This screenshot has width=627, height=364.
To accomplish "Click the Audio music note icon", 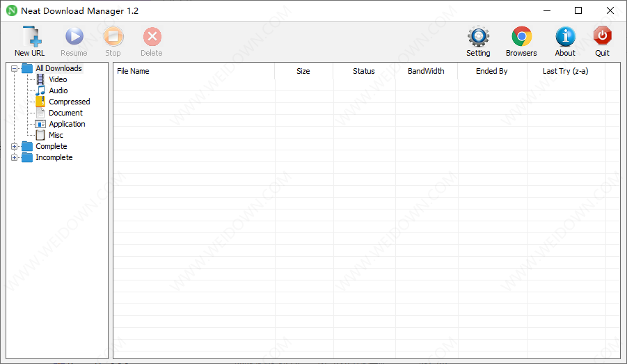I will (x=40, y=90).
